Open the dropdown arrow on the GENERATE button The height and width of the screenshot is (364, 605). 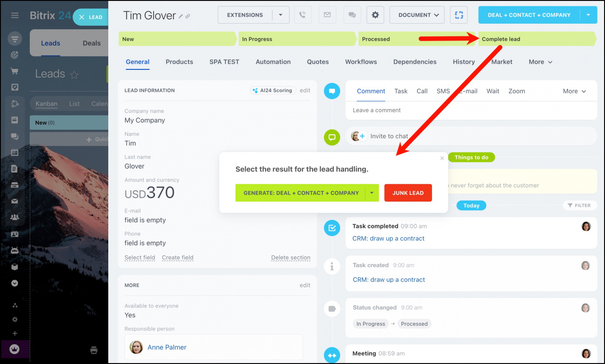372,193
